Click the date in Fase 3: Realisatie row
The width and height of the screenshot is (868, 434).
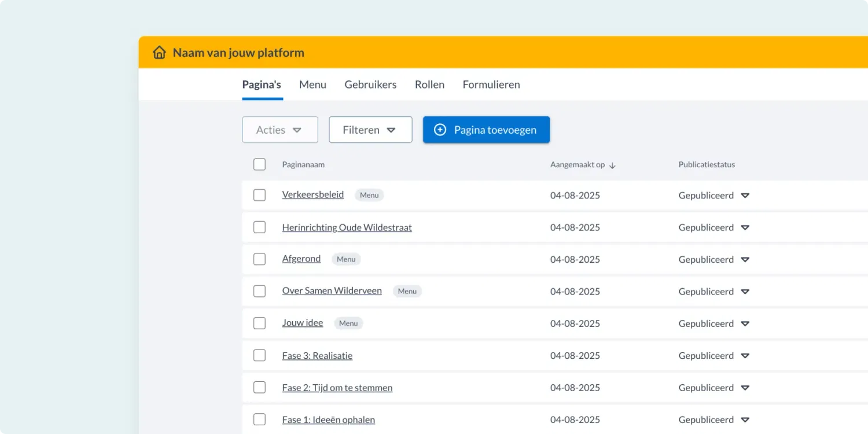pos(575,356)
